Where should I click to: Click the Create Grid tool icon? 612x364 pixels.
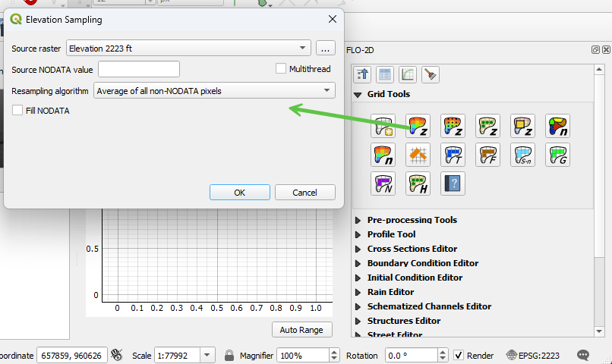click(x=383, y=127)
